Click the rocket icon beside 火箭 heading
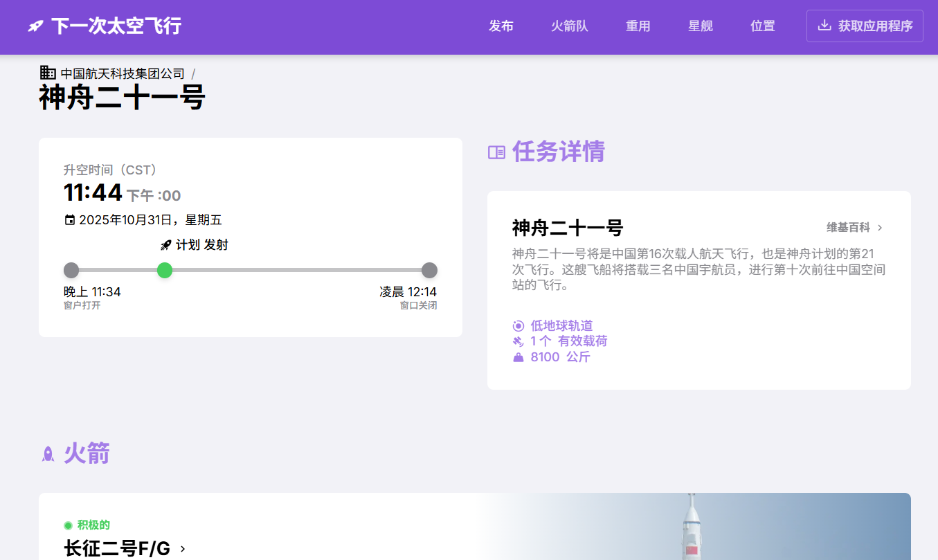Image resolution: width=938 pixels, height=560 pixels. (48, 454)
